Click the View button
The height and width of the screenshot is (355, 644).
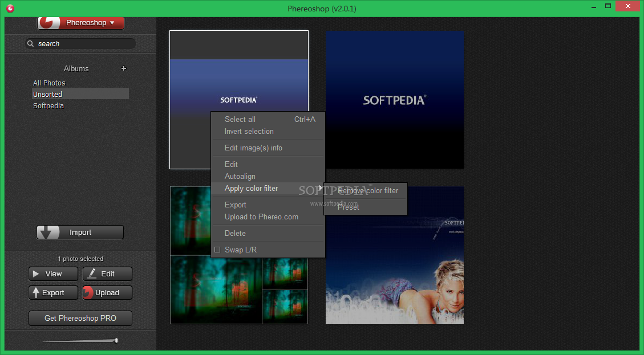[54, 274]
